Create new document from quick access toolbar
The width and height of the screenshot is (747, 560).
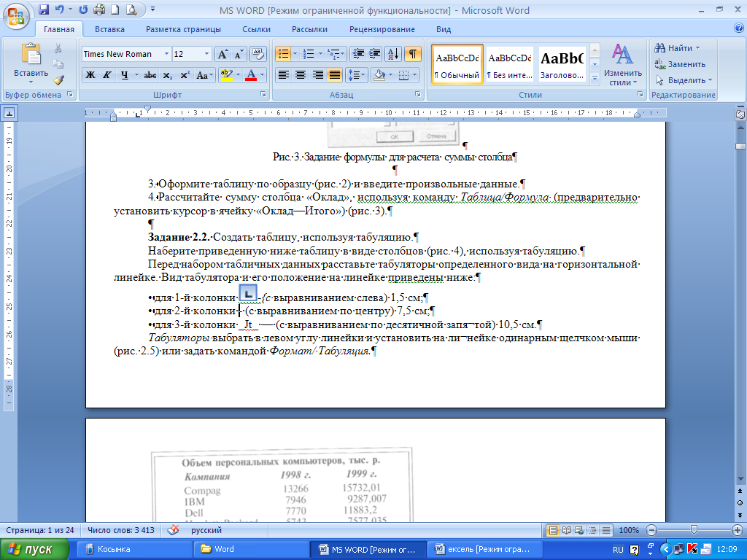coord(115,9)
